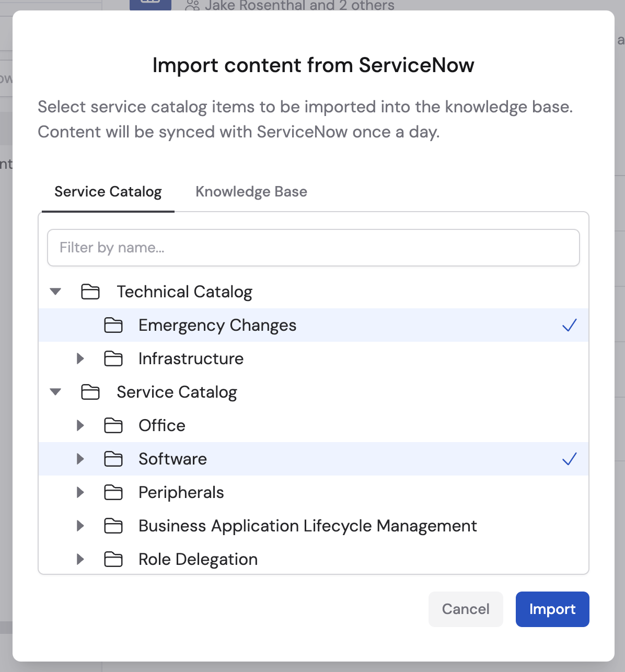Screen dimensions: 625x672
Task: Select the Business Application Lifecycle Management label
Action: tap(308, 526)
